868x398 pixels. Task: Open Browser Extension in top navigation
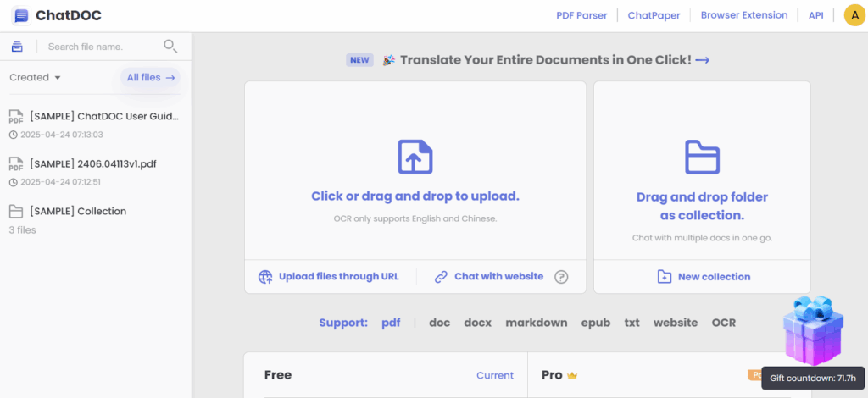[744, 15]
